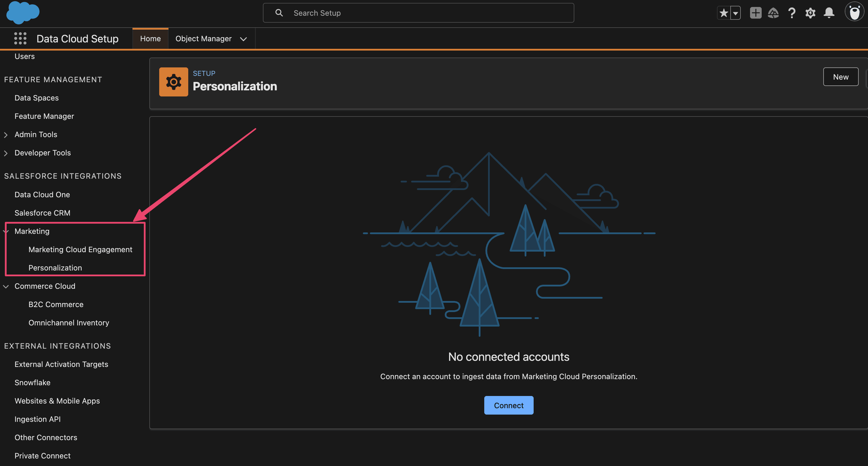Open the Trailhead guidance icon

pyautogui.click(x=773, y=13)
